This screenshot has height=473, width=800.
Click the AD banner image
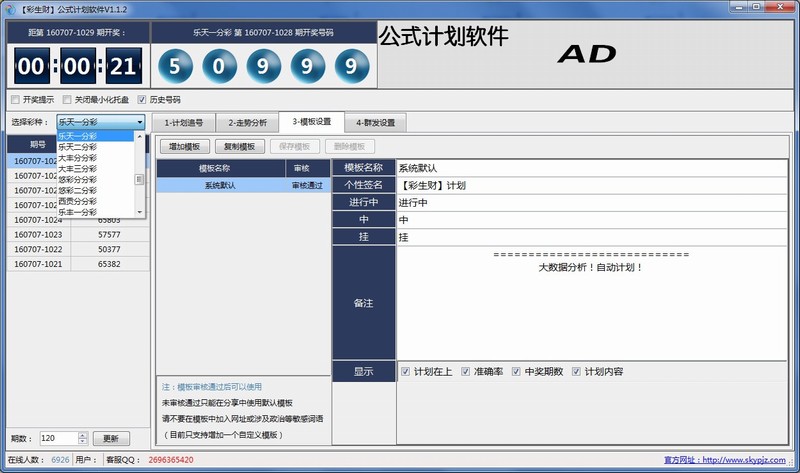coord(587,54)
